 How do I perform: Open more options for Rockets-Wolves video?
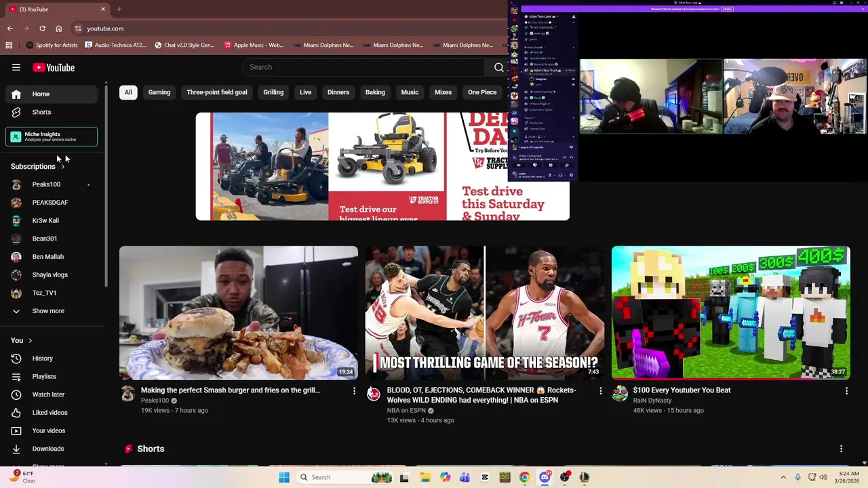[600, 391]
